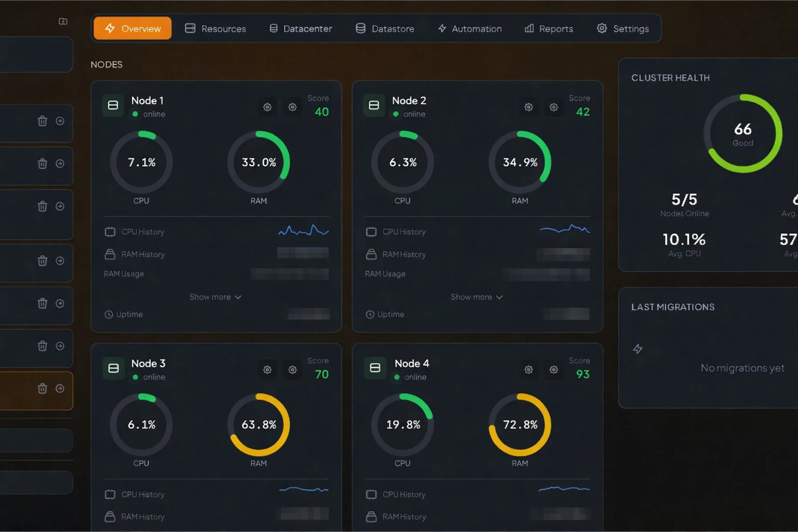
Task: Click the arrow icon on the top sidebar entry
Action: pos(60,121)
